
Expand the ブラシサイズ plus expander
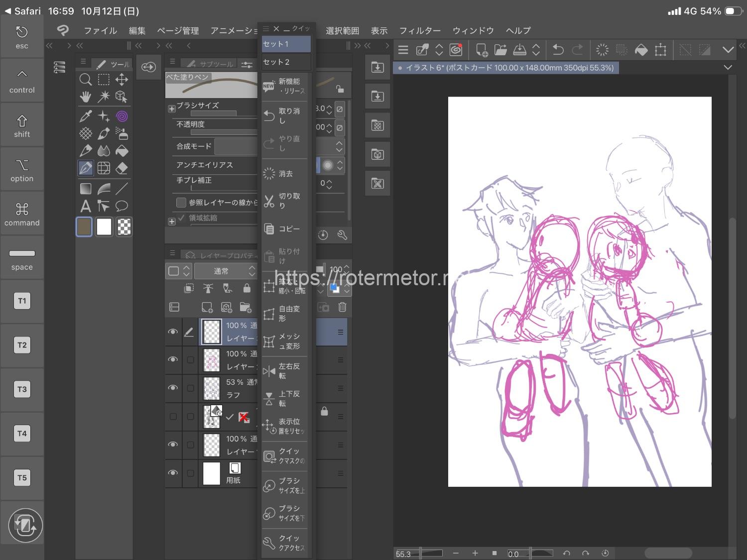tap(172, 109)
